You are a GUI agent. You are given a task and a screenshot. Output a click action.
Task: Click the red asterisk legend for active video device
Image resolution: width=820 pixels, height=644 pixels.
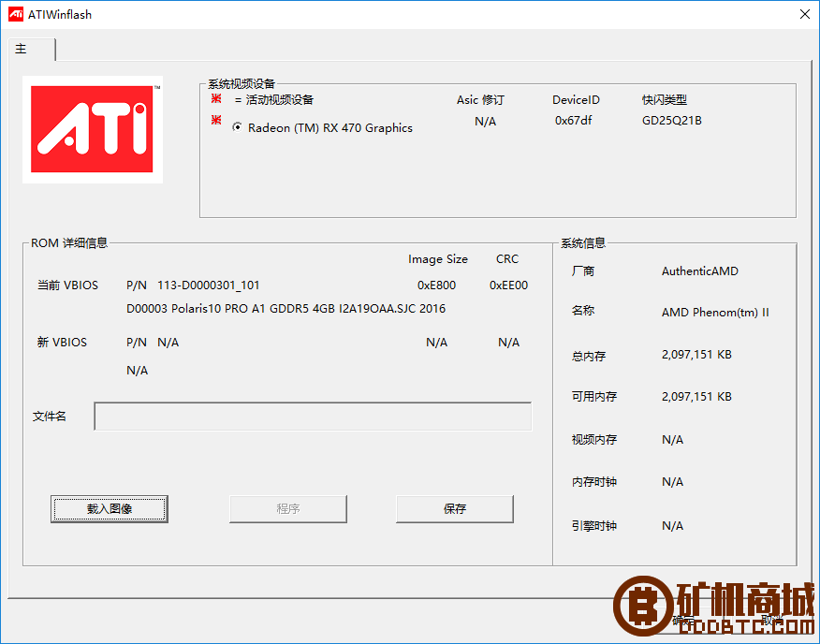[x=216, y=99]
